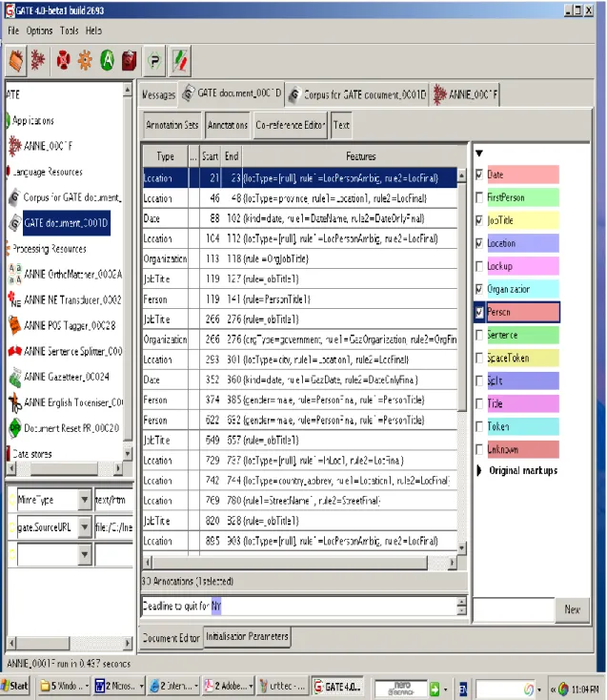The height and width of the screenshot is (700, 607).
Task: Open the Adobe taskbar group
Action: [229, 686]
